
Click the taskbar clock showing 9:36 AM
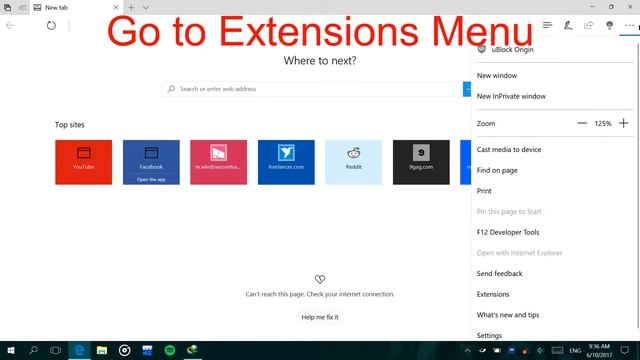[600, 351]
